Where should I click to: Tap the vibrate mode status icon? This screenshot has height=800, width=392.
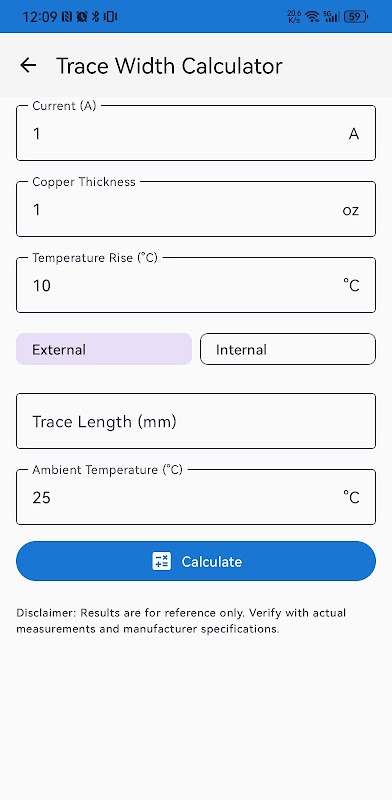tap(110, 17)
